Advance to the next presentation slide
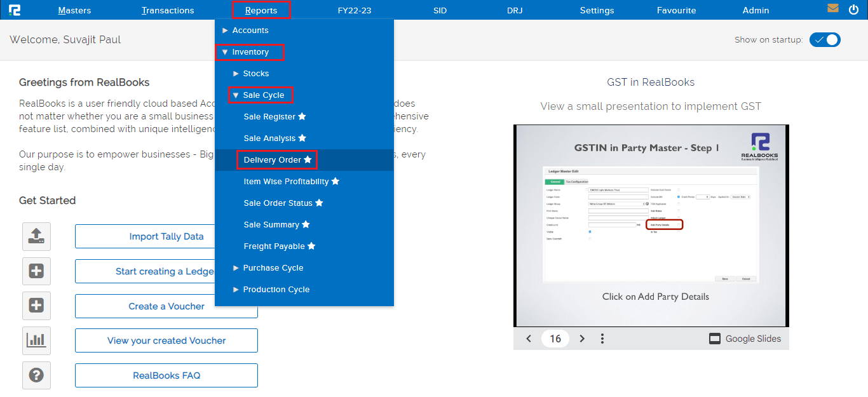Screen dimensions: 868x397 (582, 339)
